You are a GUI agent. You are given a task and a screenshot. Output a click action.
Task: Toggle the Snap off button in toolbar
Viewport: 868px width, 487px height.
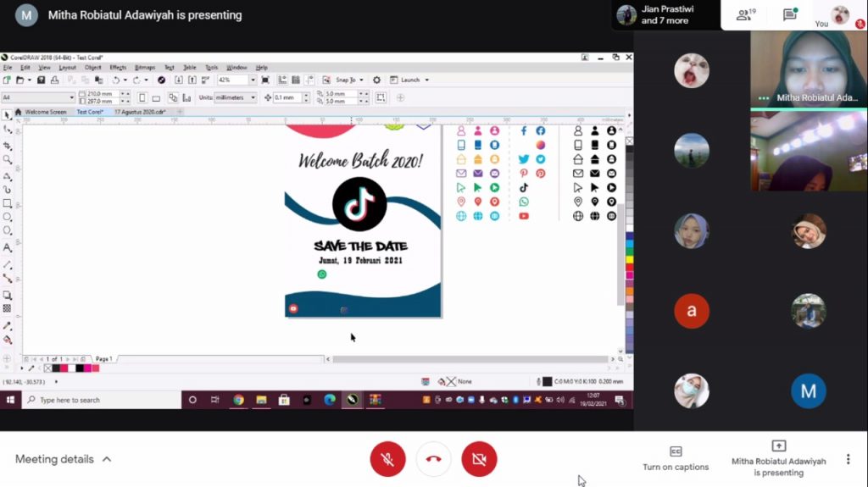click(x=326, y=80)
